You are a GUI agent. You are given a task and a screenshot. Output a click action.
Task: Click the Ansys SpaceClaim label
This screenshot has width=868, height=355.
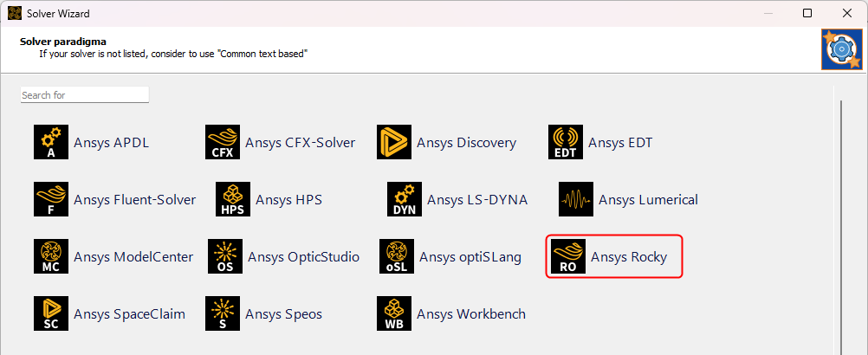[x=130, y=314]
